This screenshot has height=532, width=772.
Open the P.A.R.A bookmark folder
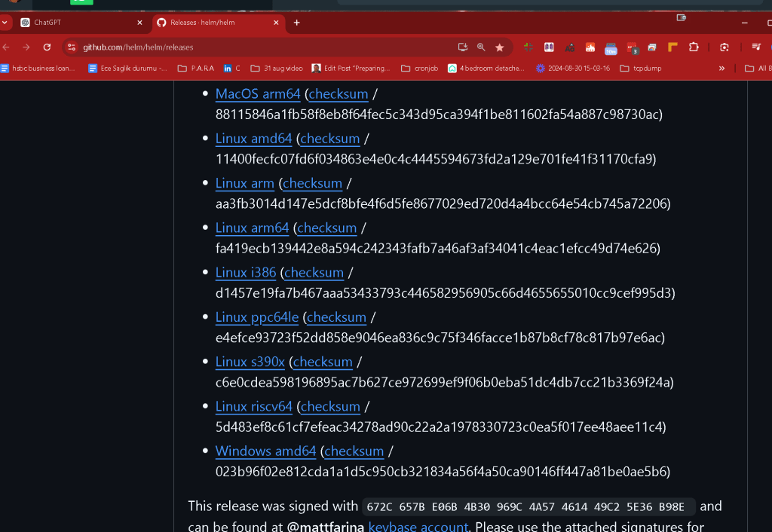196,69
